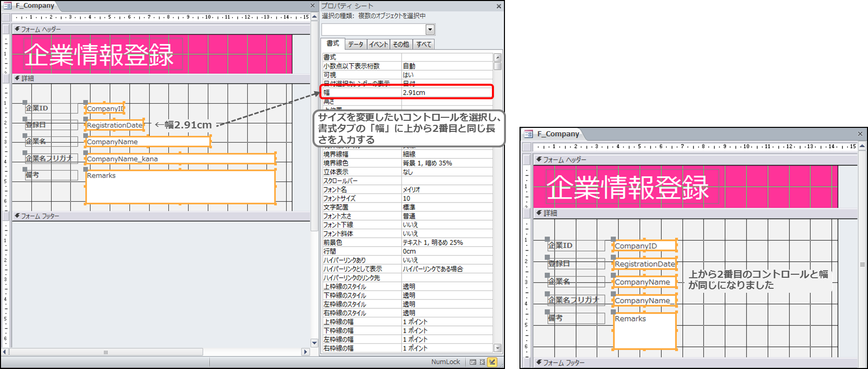Click the ハイパーリンクとして表示 property row
This screenshot has height=369, width=868.
click(x=408, y=269)
